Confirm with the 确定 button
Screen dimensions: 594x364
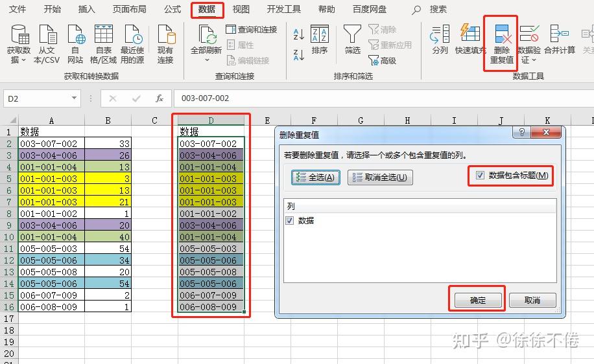click(x=478, y=300)
